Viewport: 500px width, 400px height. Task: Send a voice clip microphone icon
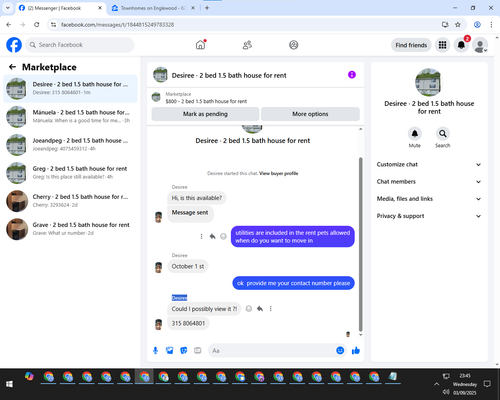coord(155,350)
